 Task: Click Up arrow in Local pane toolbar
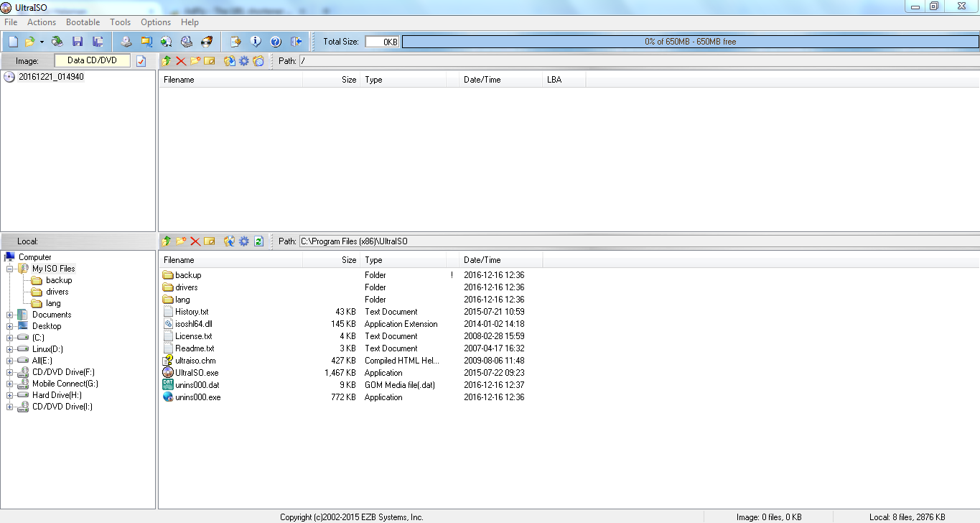click(167, 241)
